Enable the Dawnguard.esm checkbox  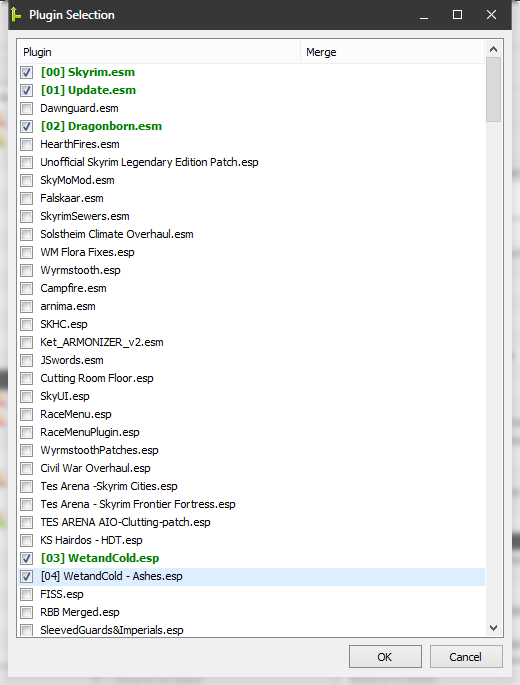(x=27, y=108)
